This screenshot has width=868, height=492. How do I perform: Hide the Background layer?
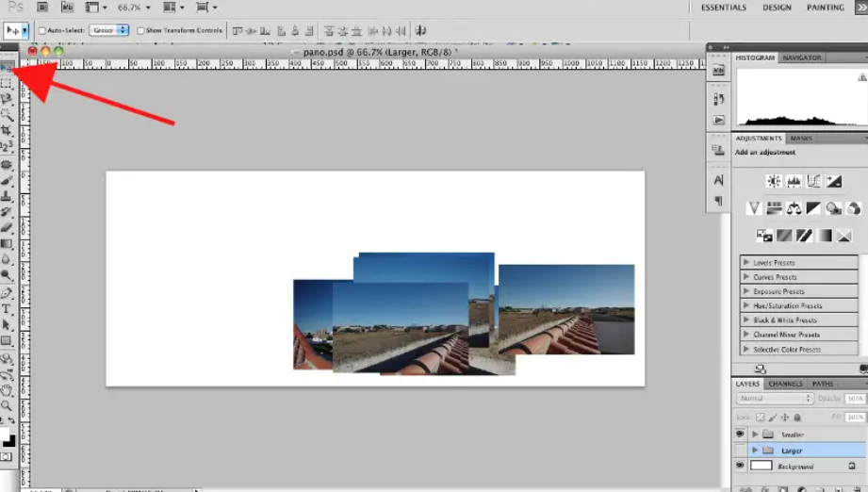(x=740, y=466)
